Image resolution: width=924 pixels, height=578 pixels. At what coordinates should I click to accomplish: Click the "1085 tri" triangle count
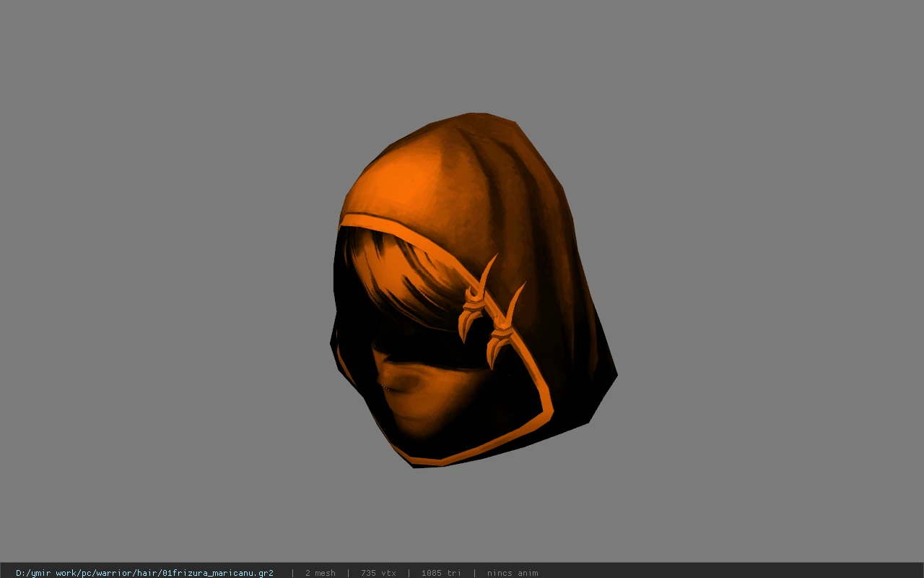pyautogui.click(x=441, y=573)
